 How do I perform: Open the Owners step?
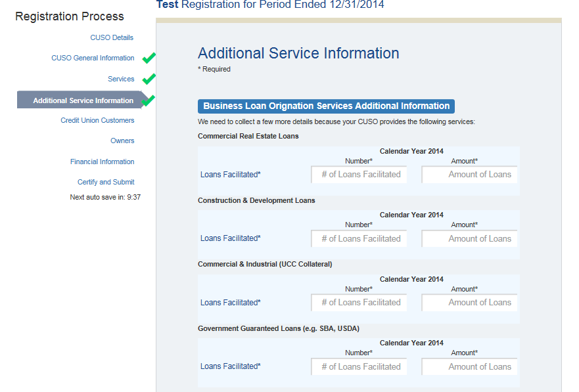[x=122, y=141]
